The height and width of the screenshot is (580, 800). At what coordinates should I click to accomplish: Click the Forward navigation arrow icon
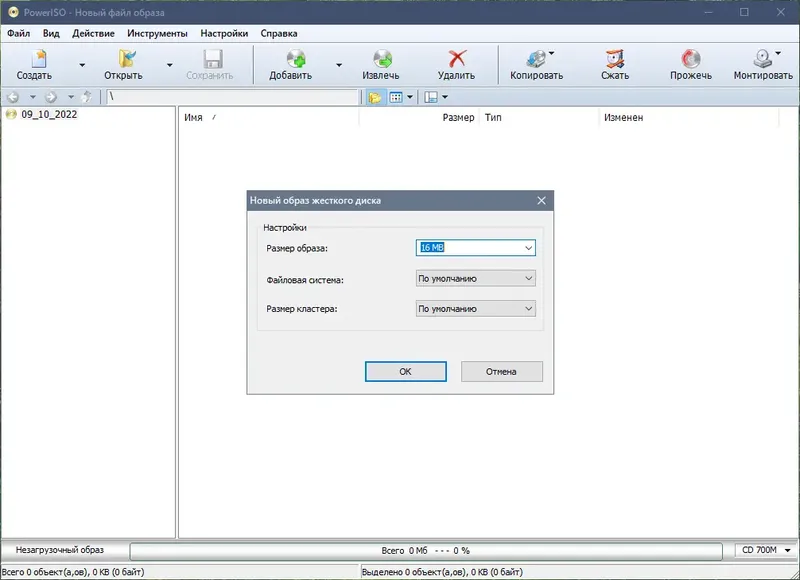(x=51, y=97)
